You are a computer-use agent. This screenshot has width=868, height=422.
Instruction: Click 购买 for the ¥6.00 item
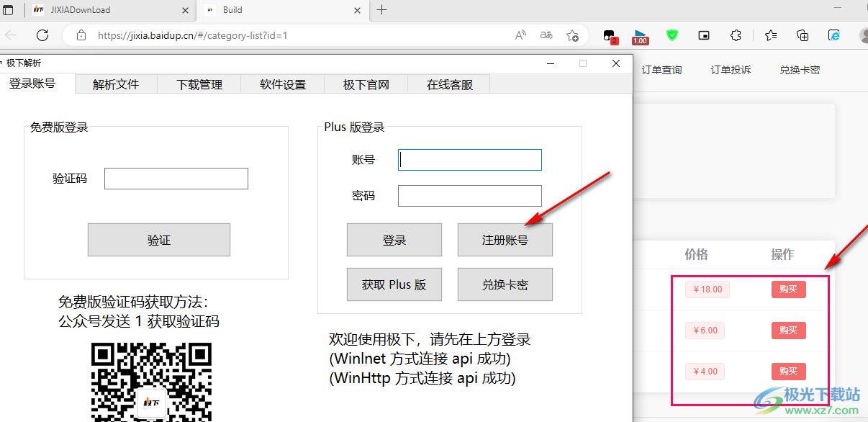(x=789, y=331)
